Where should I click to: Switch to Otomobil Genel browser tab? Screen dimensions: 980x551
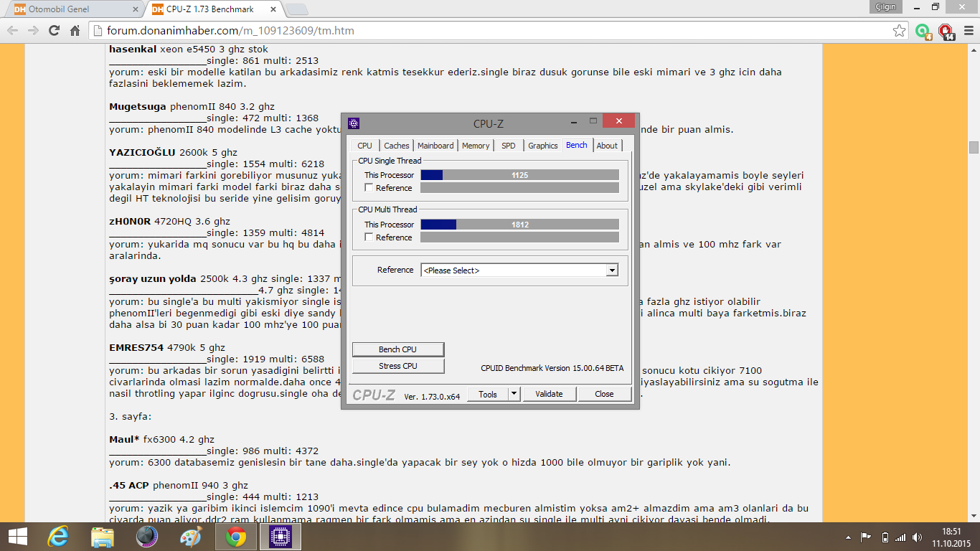(76, 9)
